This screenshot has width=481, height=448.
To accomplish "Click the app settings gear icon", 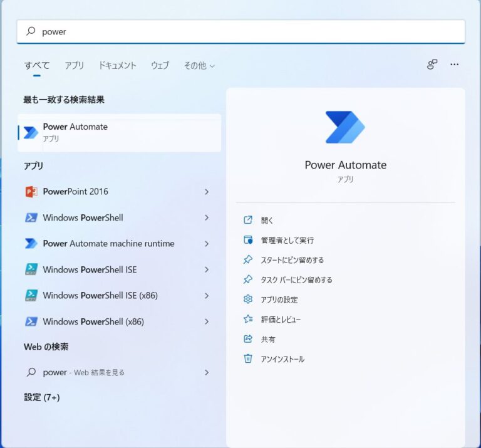I will (x=248, y=299).
